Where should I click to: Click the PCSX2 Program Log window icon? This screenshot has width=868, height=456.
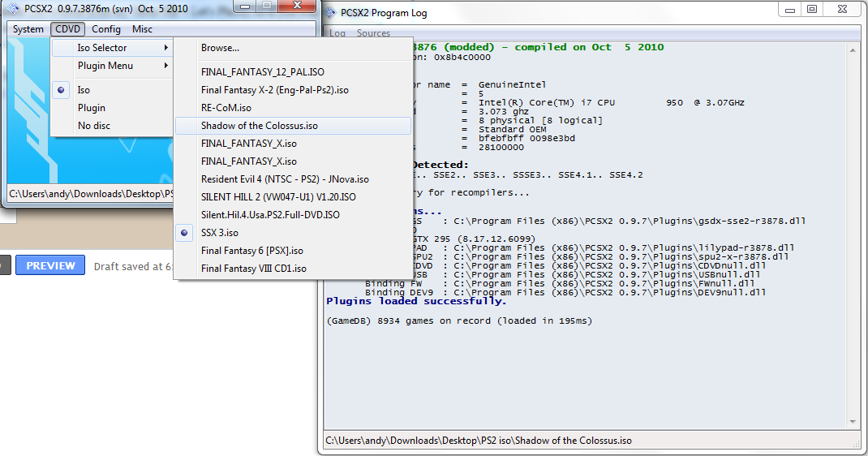tap(330, 13)
